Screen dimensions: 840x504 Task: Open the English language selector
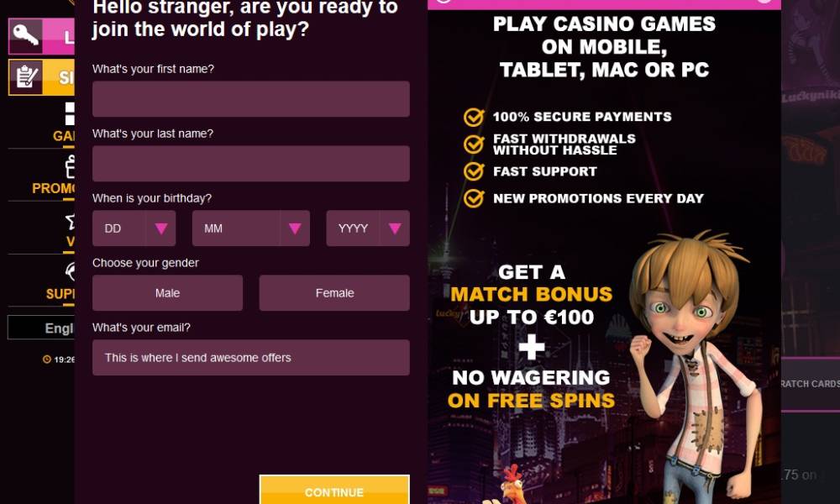click(x=41, y=328)
